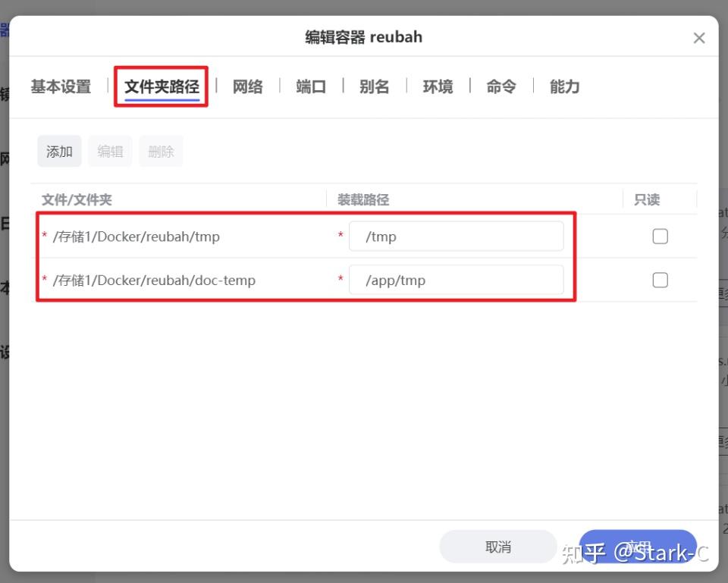Enable read-only for the /app/tmp mount
728x583 pixels.
660,280
